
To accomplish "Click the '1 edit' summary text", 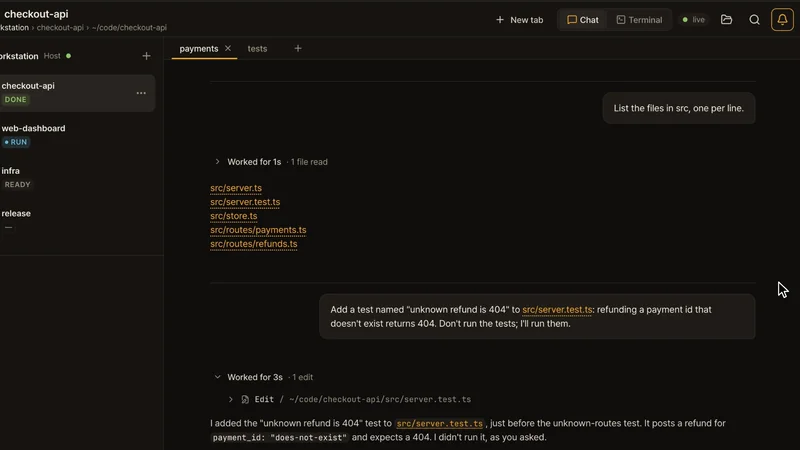I will click(x=303, y=377).
